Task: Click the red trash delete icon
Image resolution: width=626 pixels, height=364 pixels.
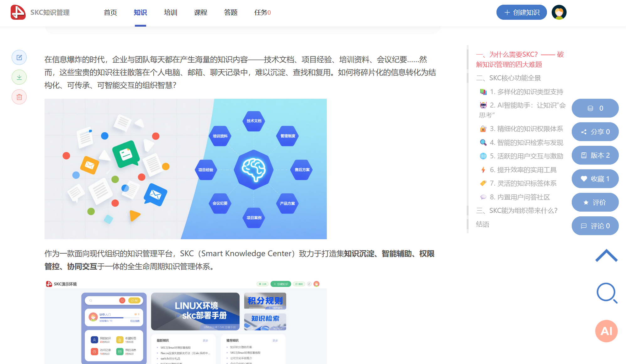Action: click(19, 97)
